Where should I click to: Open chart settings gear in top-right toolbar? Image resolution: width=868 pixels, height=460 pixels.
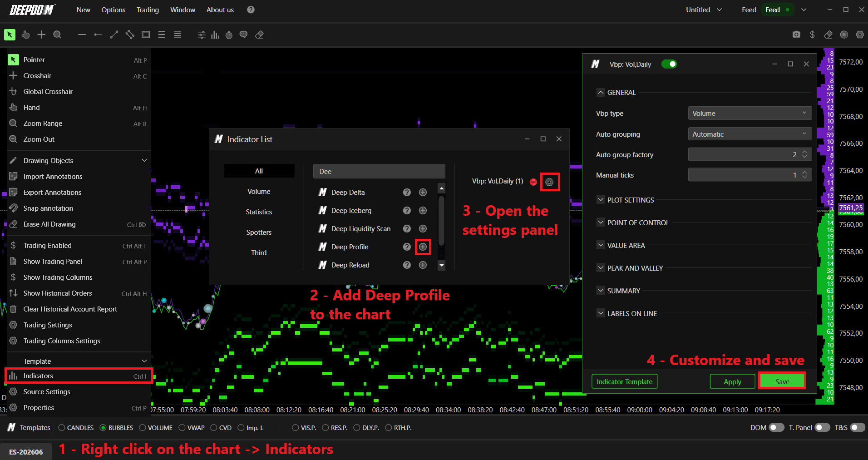[x=860, y=35]
